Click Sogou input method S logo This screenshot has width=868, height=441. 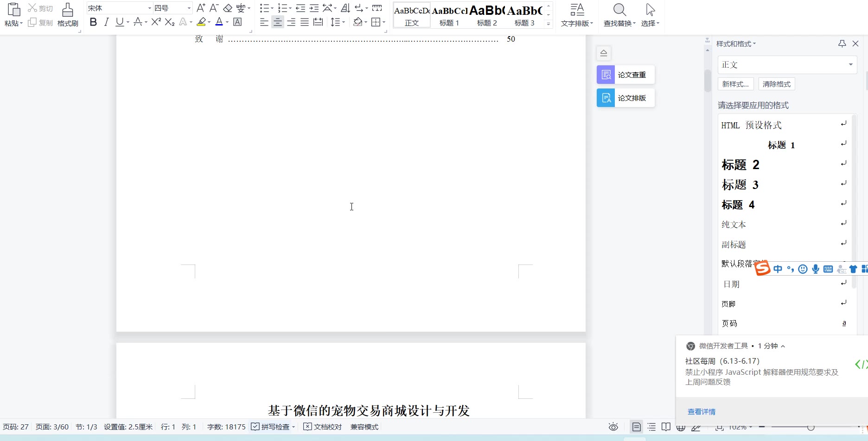point(762,268)
